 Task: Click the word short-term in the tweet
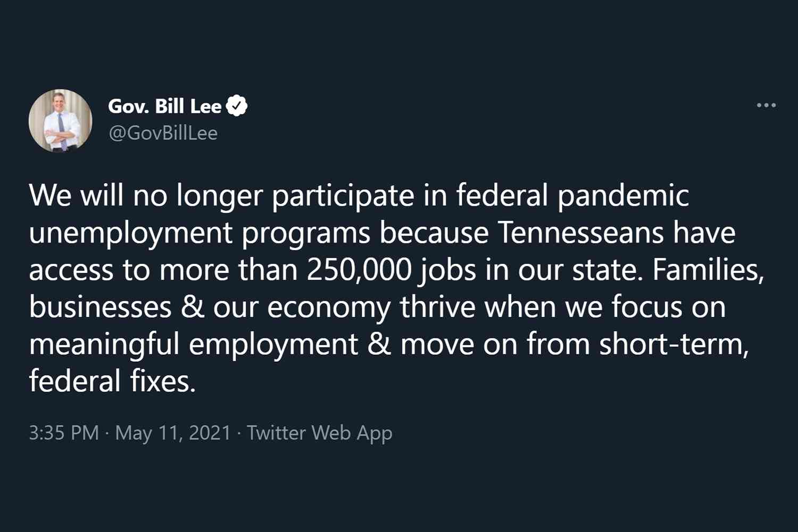674,345
